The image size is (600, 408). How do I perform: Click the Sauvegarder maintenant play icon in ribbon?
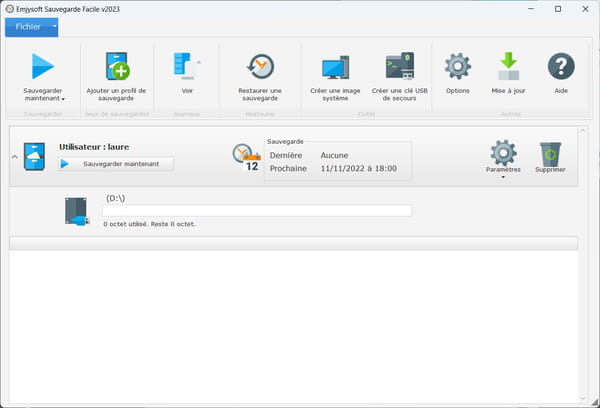tap(42, 66)
